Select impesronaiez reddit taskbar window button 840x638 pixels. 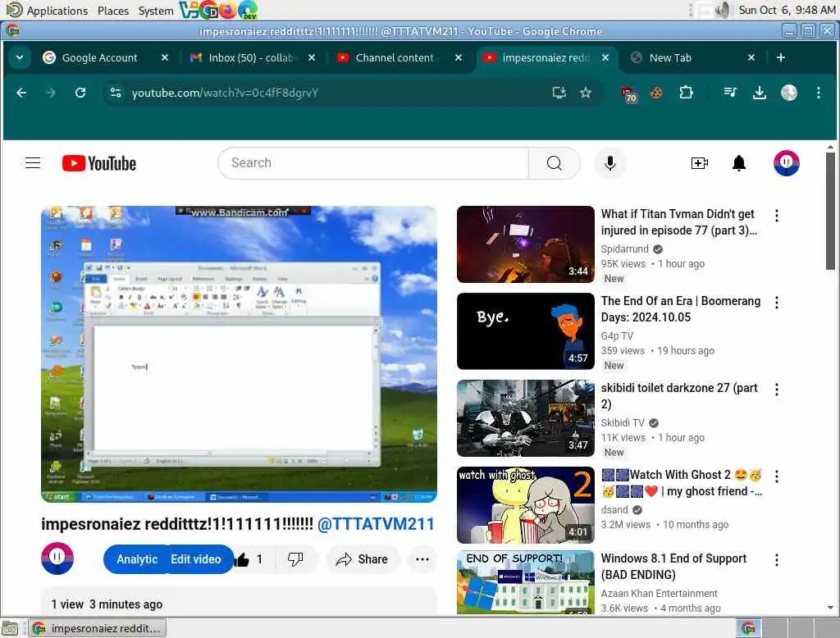pyautogui.click(x=98, y=628)
